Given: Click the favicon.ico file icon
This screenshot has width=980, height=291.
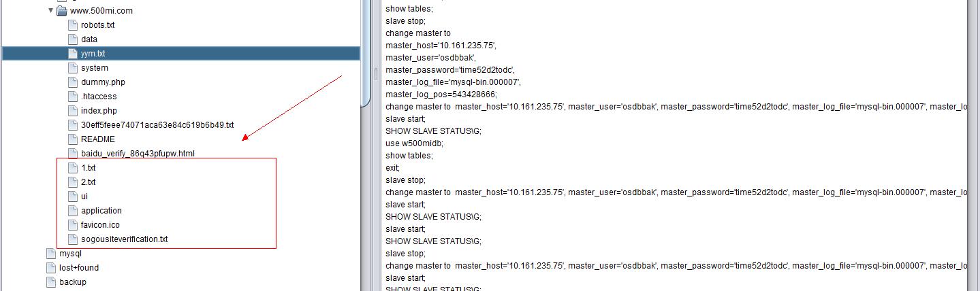Looking at the screenshot, I should [x=73, y=225].
